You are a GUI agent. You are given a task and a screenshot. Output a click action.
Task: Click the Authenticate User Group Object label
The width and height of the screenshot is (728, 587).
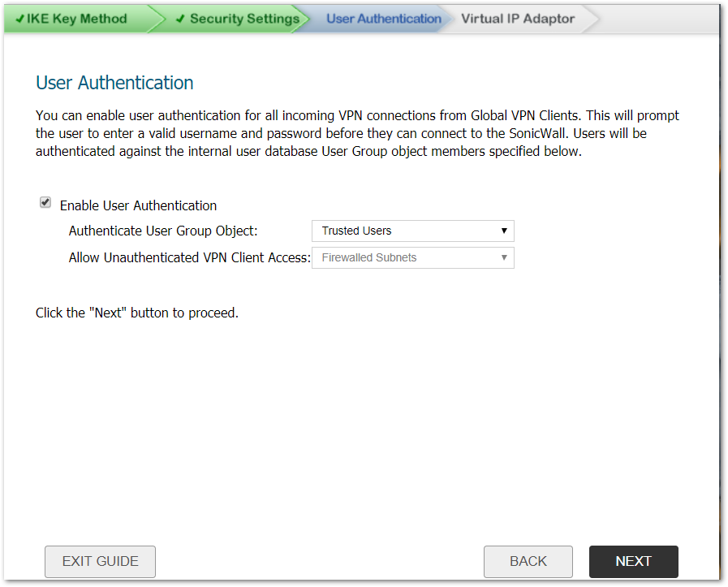[x=163, y=231]
